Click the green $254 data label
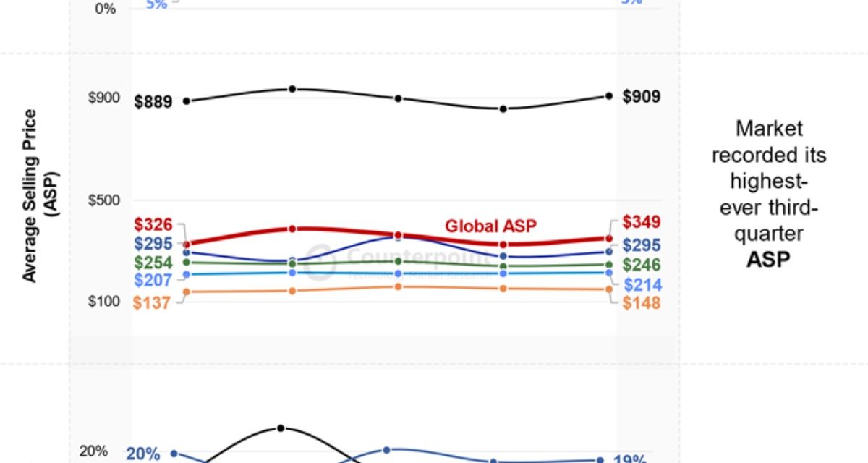 pyautogui.click(x=153, y=263)
